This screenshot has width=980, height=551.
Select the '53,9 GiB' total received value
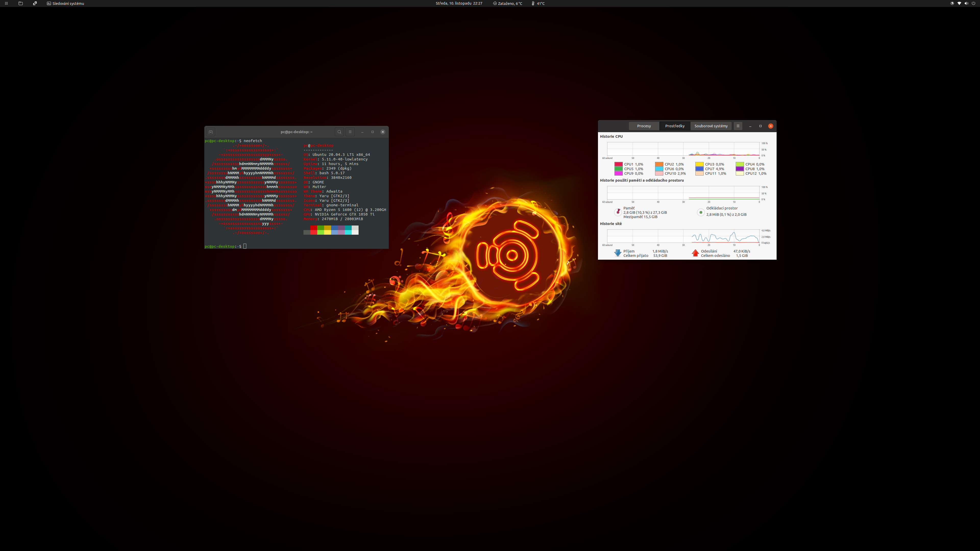coord(660,256)
